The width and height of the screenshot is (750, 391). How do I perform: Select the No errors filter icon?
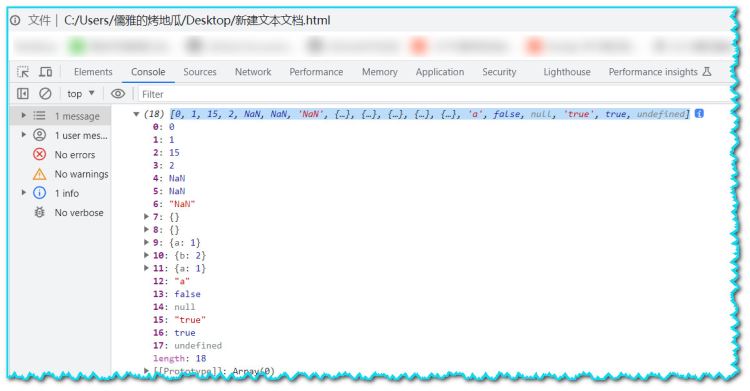(39, 155)
